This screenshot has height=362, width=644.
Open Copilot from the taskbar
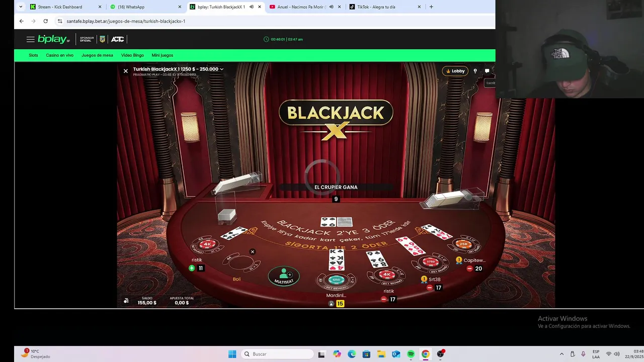(x=337, y=354)
